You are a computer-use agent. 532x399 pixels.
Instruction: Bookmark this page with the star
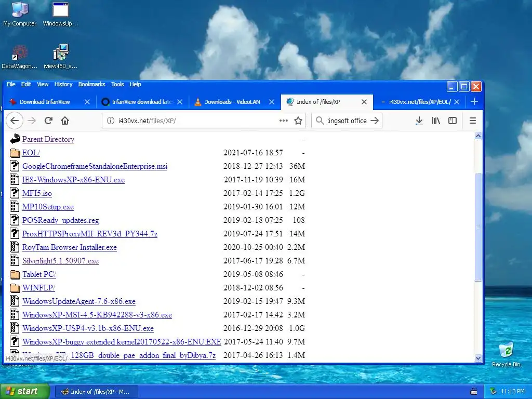point(298,121)
